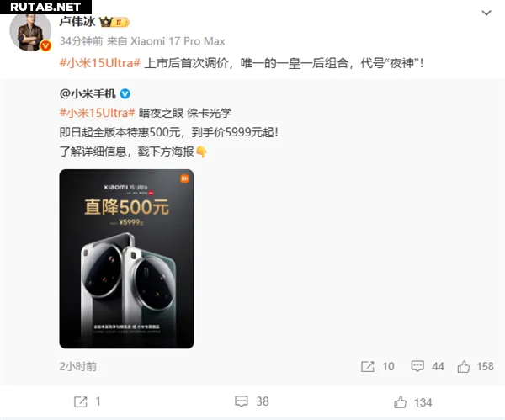Open the post options chevron dropdown
Screen dimensions: 505x420
(486, 13)
